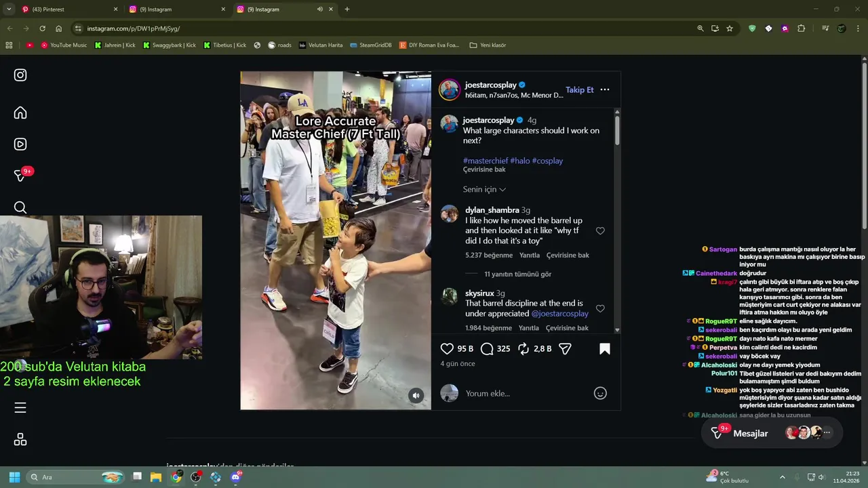Open File Explorer from the taskbar
This screenshot has width=868, height=488.
point(156,477)
